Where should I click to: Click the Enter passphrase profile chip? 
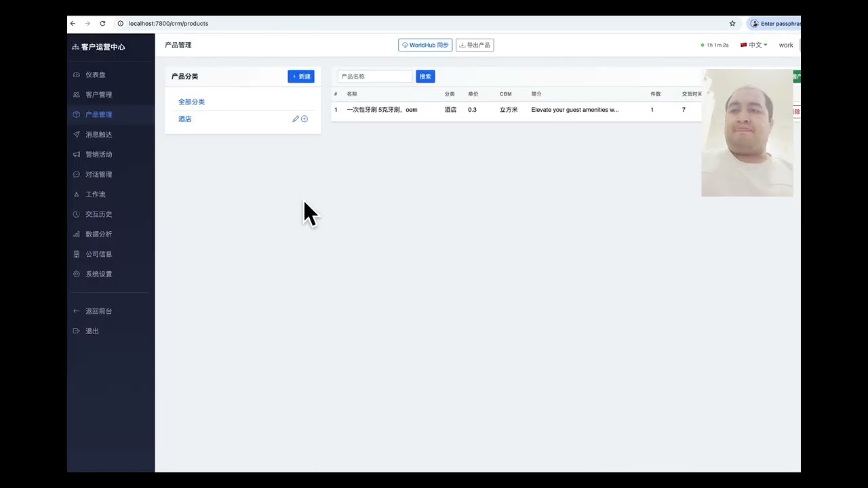[x=774, y=23]
